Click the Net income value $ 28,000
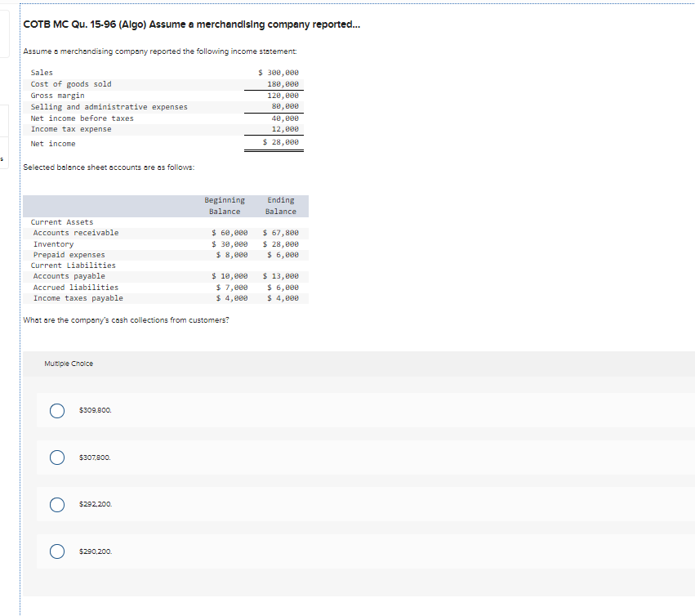The width and height of the screenshot is (695, 616). (281, 142)
